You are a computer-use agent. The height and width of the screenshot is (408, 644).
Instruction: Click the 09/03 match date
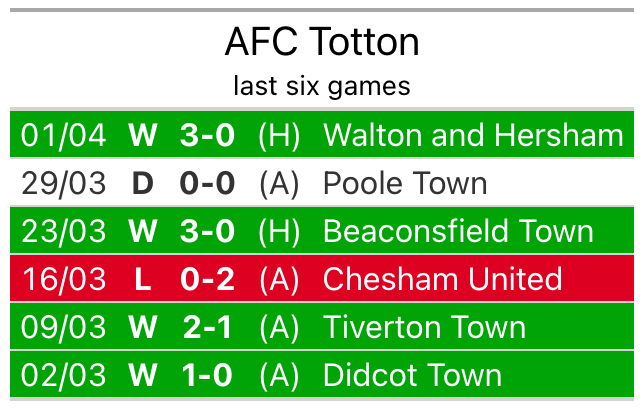(x=63, y=327)
